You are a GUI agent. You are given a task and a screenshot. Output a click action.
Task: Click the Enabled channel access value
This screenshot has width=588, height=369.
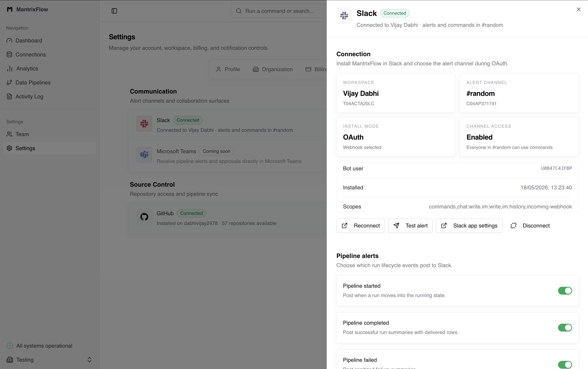(x=479, y=137)
